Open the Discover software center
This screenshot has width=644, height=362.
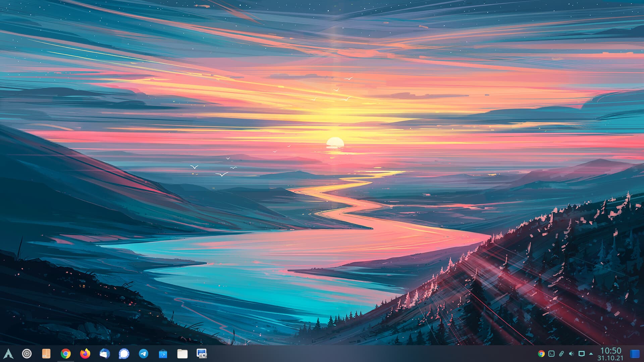click(x=162, y=354)
